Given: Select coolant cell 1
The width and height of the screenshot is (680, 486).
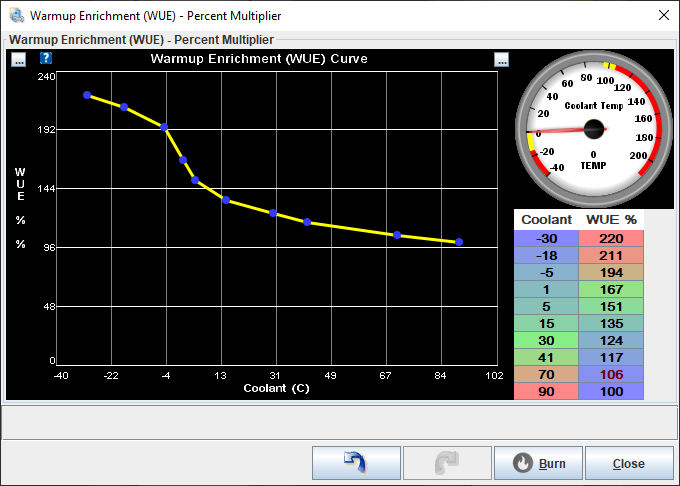Looking at the screenshot, I should point(546,289).
